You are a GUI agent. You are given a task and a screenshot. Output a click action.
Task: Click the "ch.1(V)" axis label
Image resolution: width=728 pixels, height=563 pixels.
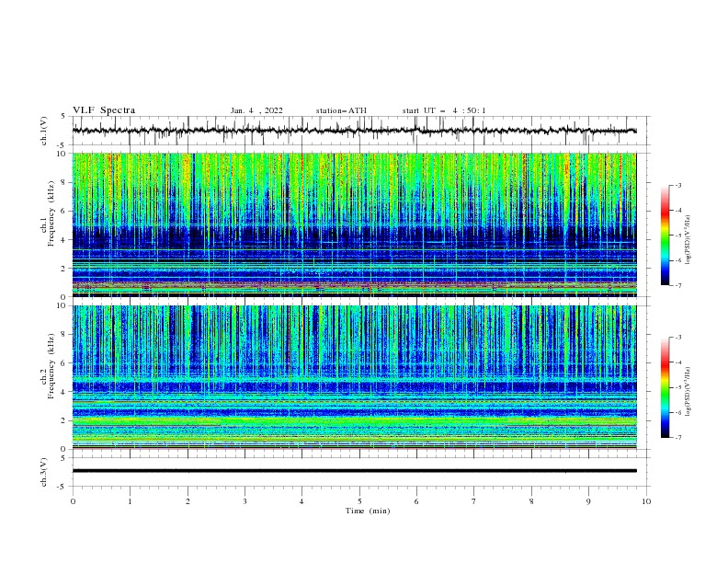44,131
